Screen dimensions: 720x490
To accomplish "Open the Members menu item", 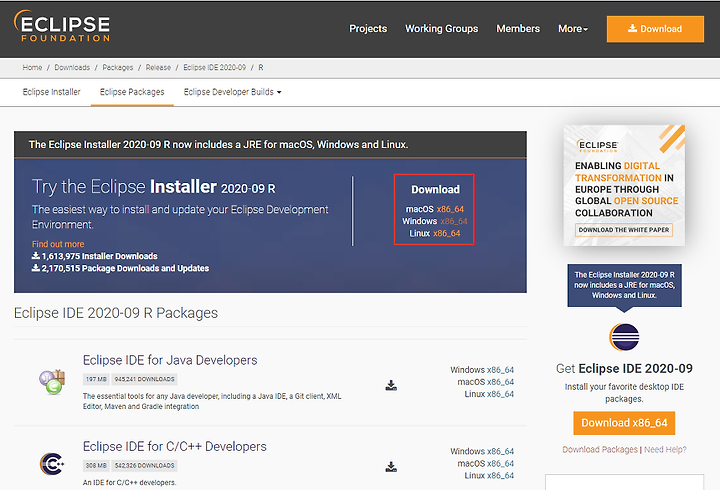I will pyautogui.click(x=518, y=28).
